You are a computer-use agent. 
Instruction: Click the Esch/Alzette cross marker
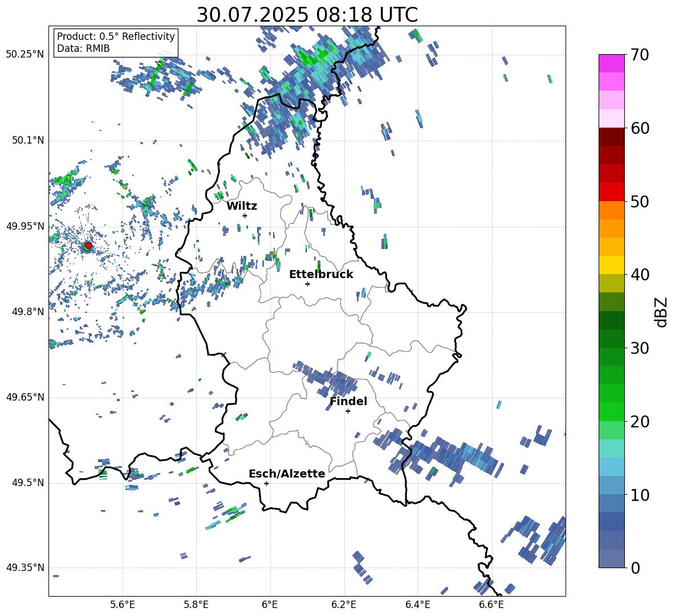[266, 483]
